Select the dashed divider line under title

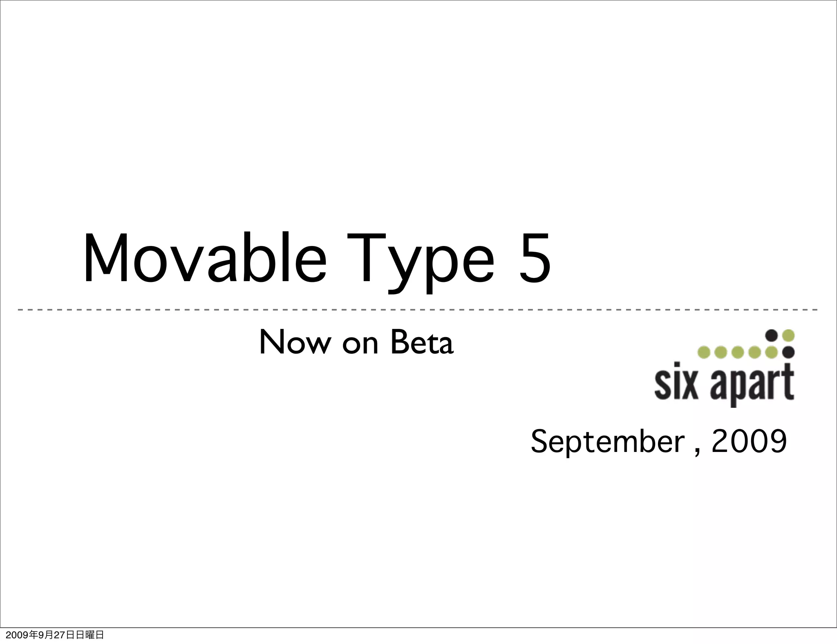(418, 310)
